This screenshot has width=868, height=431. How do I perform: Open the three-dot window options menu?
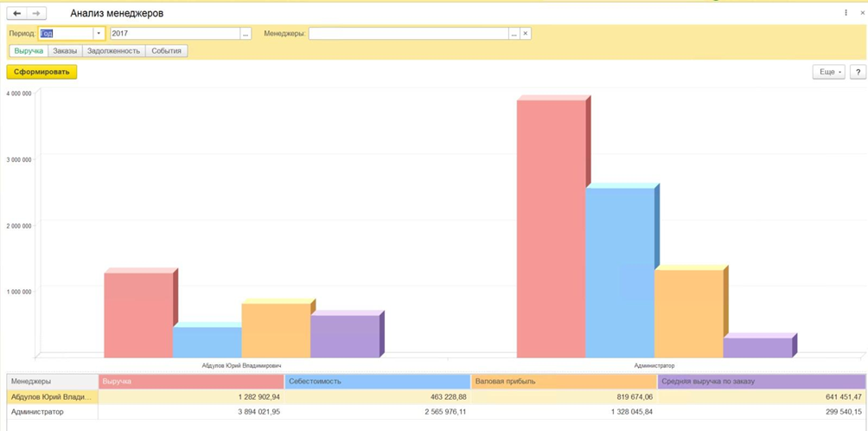(x=846, y=13)
